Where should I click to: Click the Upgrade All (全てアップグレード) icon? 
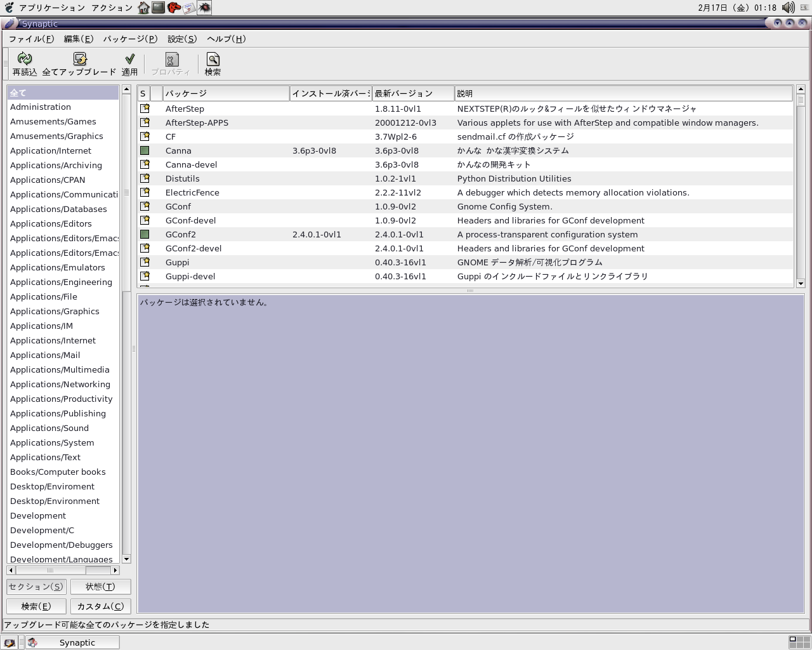(x=80, y=60)
